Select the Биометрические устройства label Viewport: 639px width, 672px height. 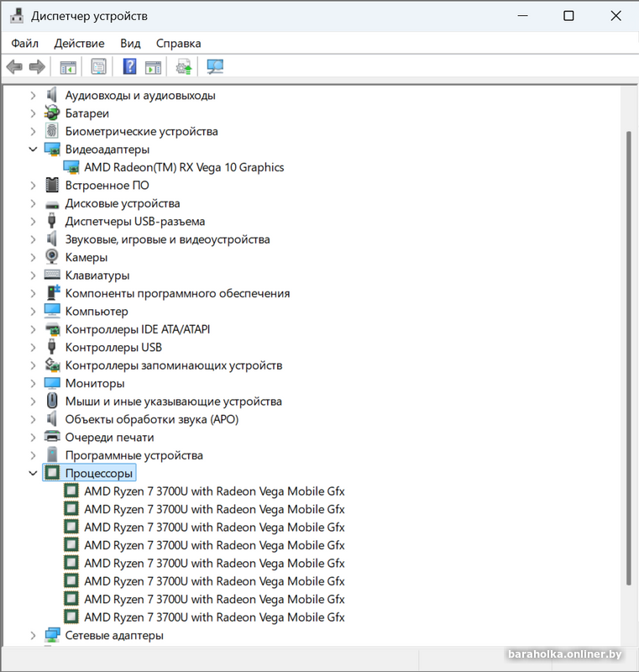click(x=141, y=132)
